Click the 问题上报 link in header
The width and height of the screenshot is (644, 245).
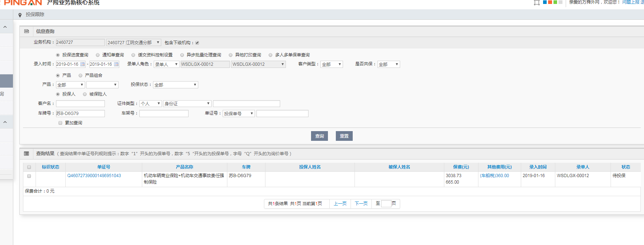(631, 2)
